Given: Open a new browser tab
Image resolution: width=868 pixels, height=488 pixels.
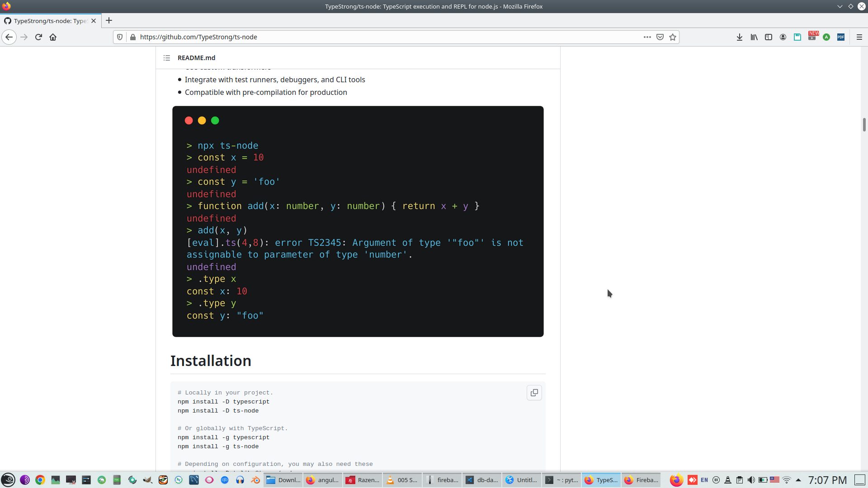Looking at the screenshot, I should tap(109, 21).
